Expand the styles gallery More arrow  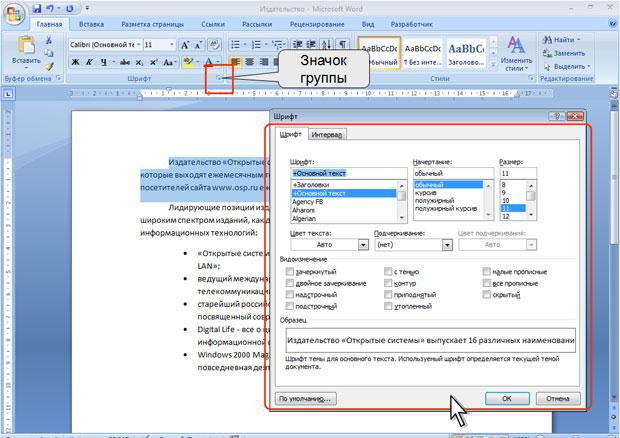(493, 64)
